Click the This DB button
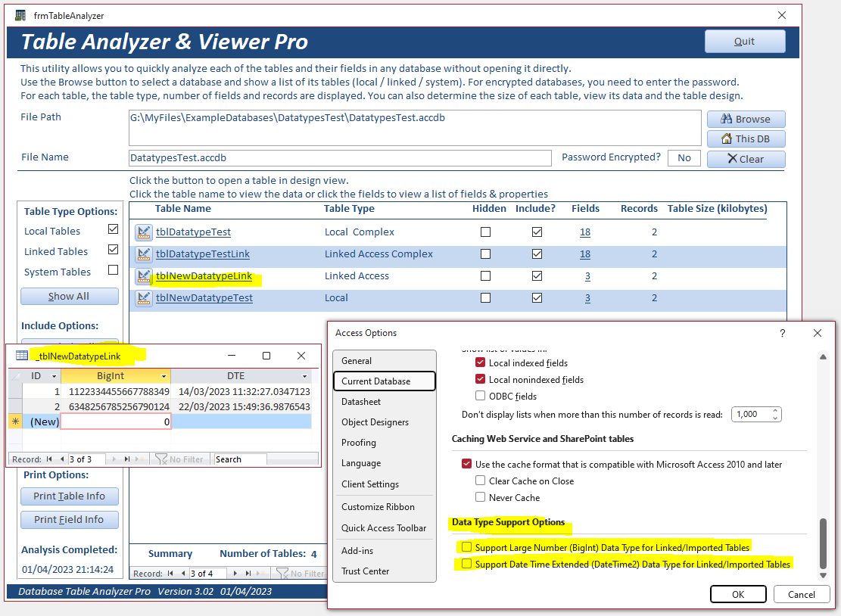This screenshot has height=616, width=841. point(746,138)
